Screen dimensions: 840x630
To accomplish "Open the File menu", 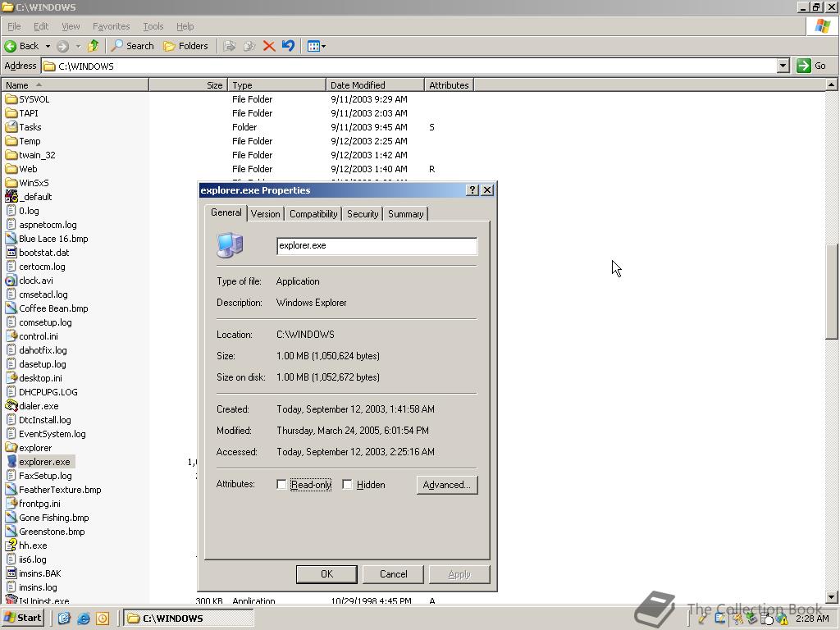I will click(x=14, y=26).
